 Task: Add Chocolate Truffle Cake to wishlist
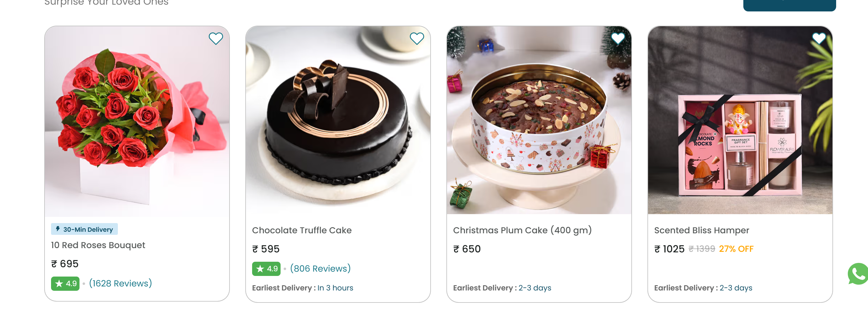pos(416,39)
